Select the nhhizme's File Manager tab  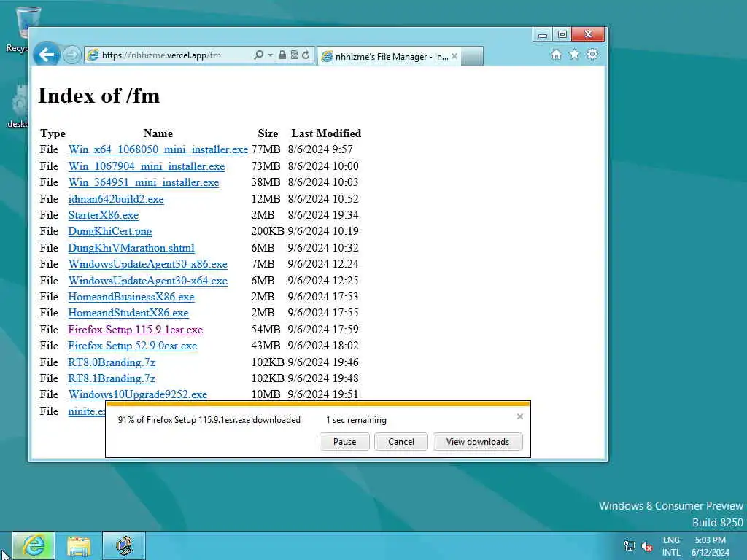point(389,56)
